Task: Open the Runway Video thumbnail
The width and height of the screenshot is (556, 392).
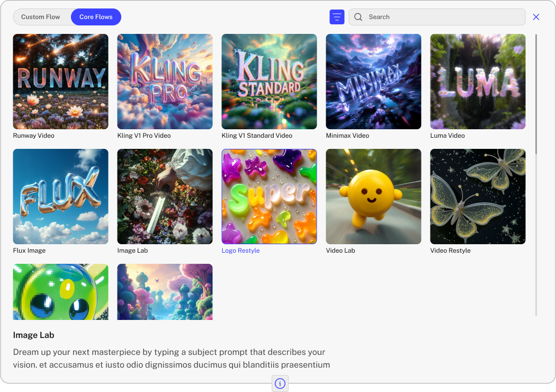Action: (x=61, y=82)
